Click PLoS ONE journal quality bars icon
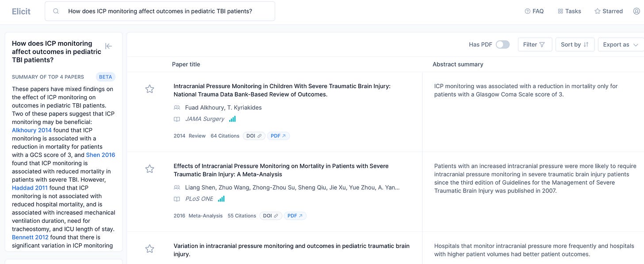This screenshot has height=264, width=644. (221, 199)
